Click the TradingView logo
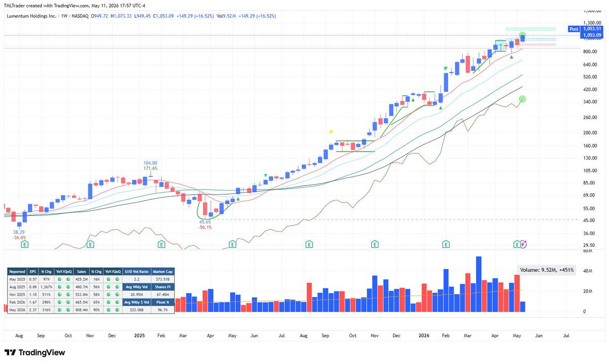The height and width of the screenshot is (364, 609). point(35,352)
